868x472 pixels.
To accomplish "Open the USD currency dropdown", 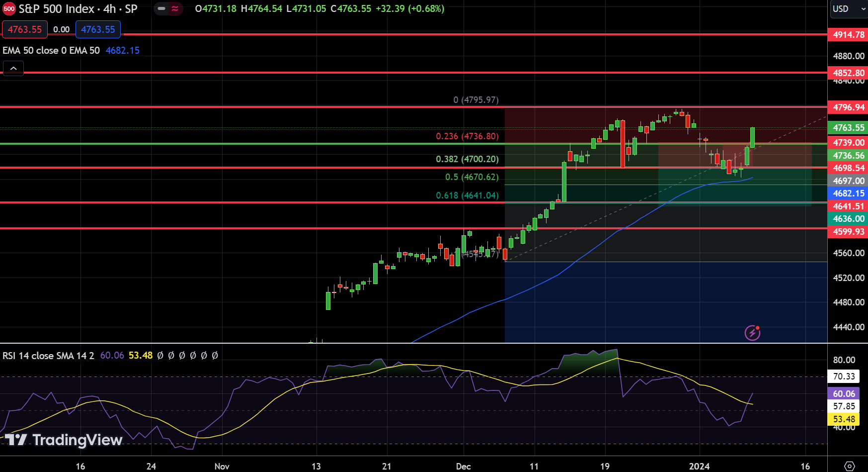I will click(849, 9).
